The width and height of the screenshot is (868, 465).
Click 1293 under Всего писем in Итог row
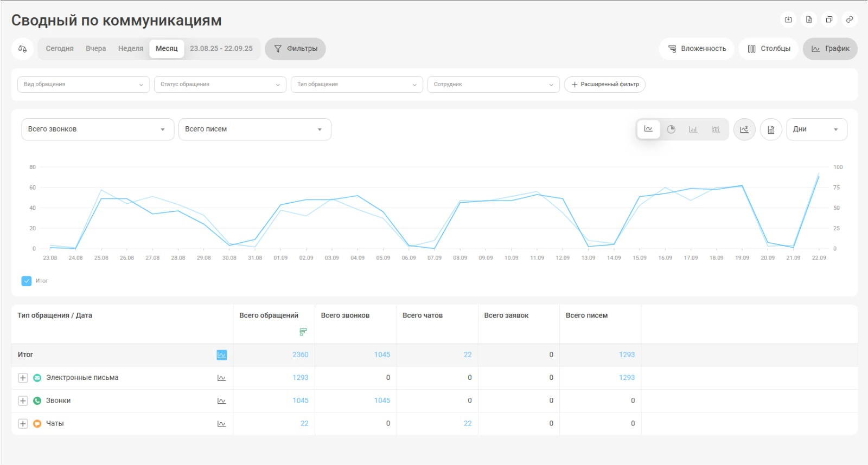point(627,355)
